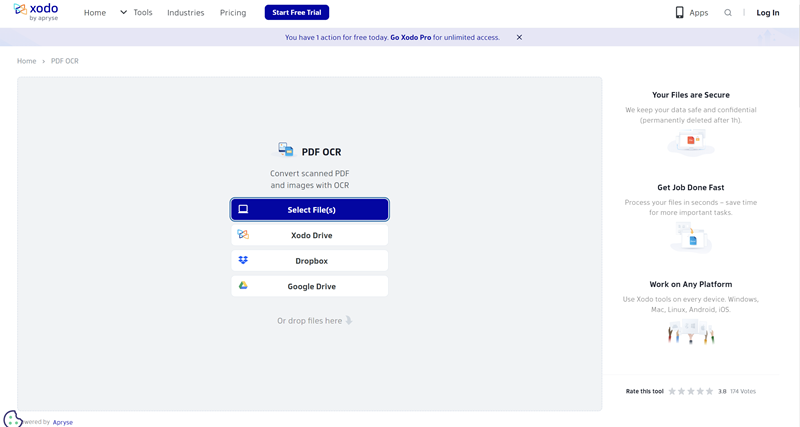The width and height of the screenshot is (800, 427).
Task: Click 'Work on Any Platform' heading
Action: (691, 284)
